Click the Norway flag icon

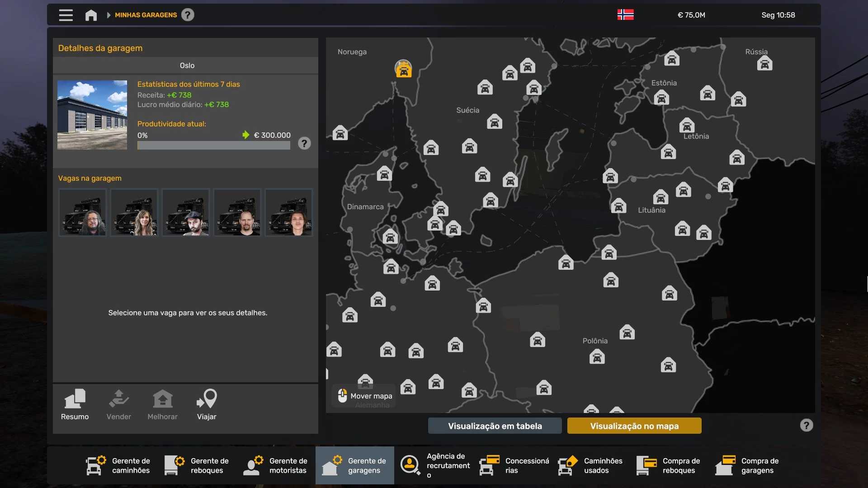pyautogui.click(x=625, y=15)
